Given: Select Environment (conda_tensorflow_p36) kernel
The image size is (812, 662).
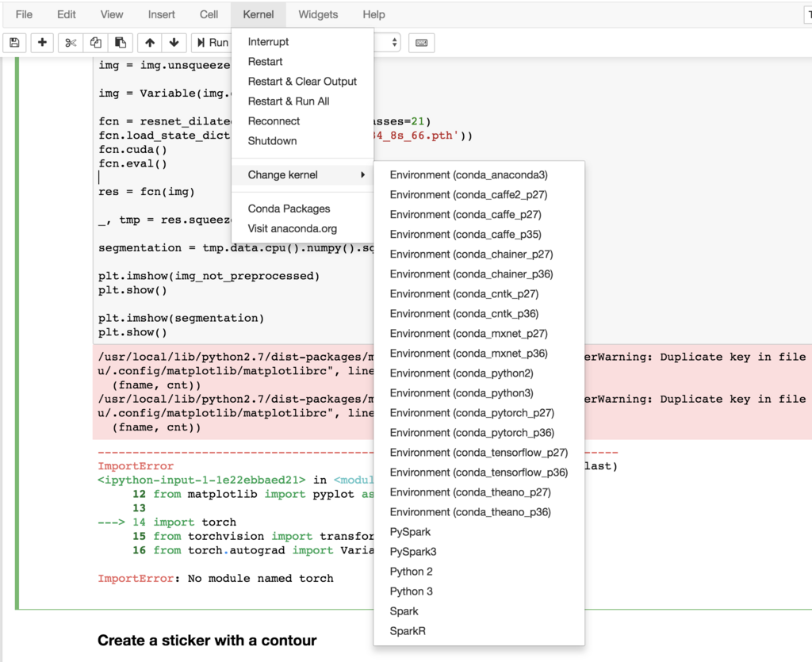Looking at the screenshot, I should point(479,473).
